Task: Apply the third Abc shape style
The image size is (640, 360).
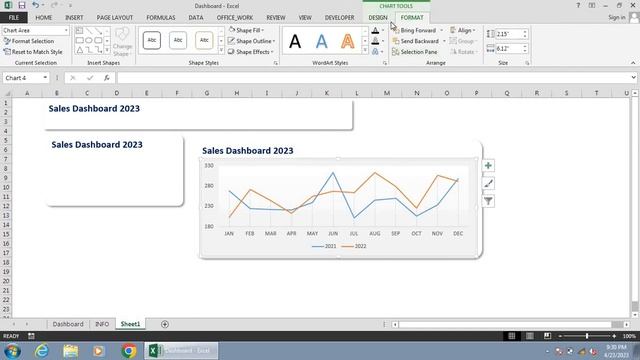Action: 204,40
